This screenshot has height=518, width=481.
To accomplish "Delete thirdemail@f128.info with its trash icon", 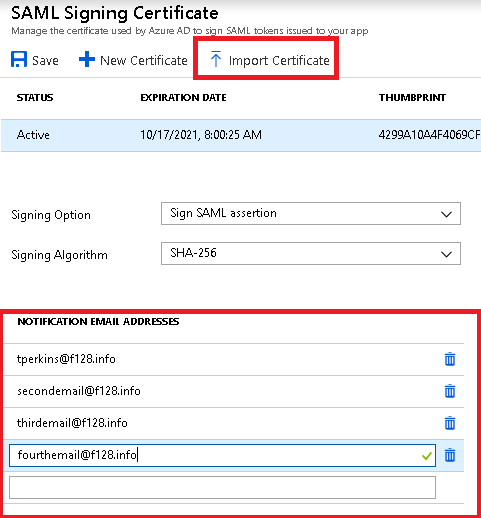I will (x=450, y=423).
